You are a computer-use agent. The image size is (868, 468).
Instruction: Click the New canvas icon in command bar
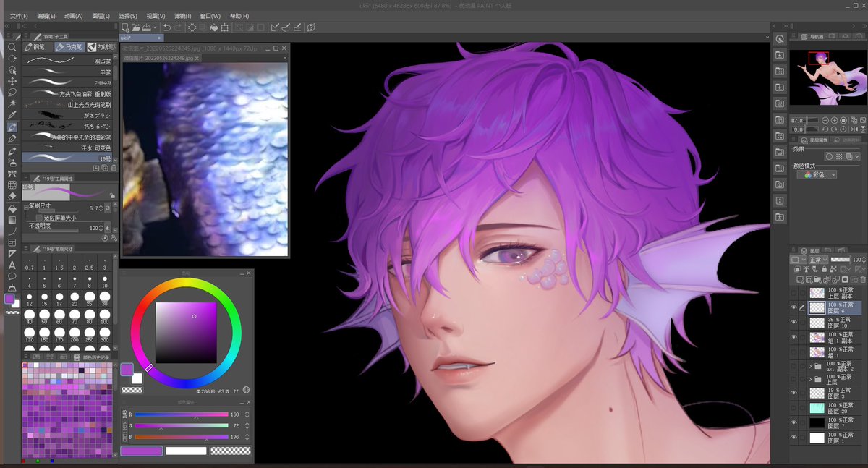point(124,27)
